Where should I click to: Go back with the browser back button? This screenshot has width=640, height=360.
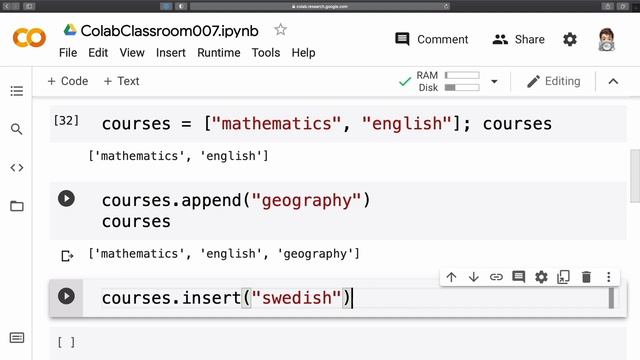pyautogui.click(x=6, y=6)
